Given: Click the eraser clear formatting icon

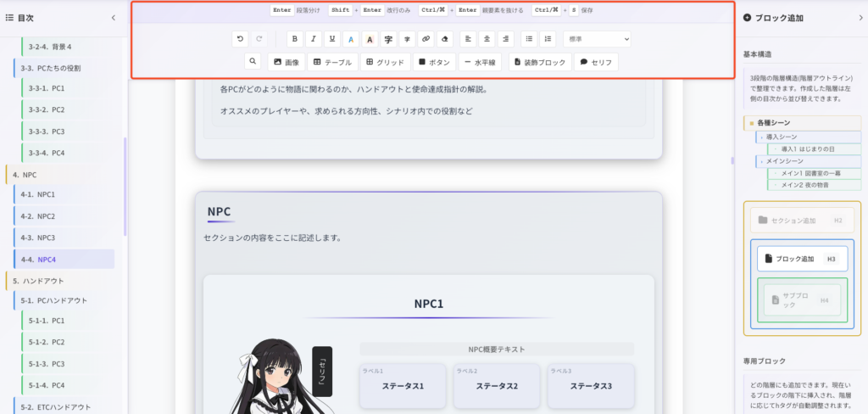Looking at the screenshot, I should 445,39.
